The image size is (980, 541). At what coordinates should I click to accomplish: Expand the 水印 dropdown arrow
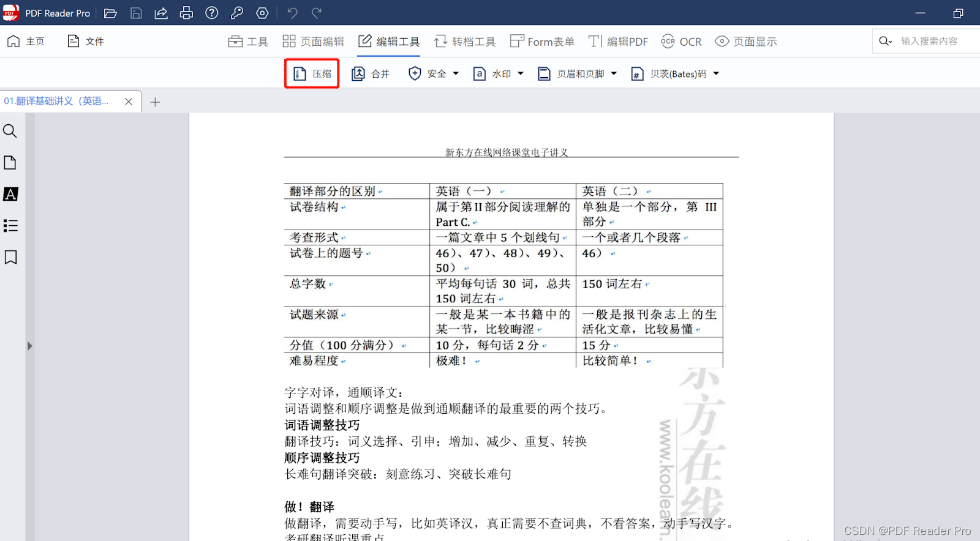click(521, 74)
